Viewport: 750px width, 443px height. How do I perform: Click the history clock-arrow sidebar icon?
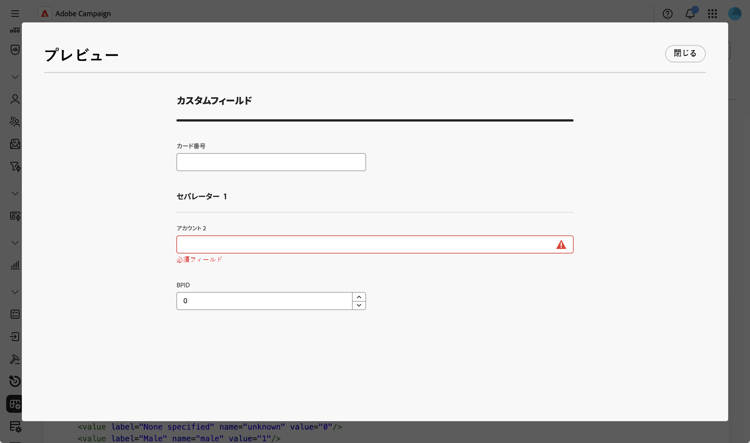[15, 381]
